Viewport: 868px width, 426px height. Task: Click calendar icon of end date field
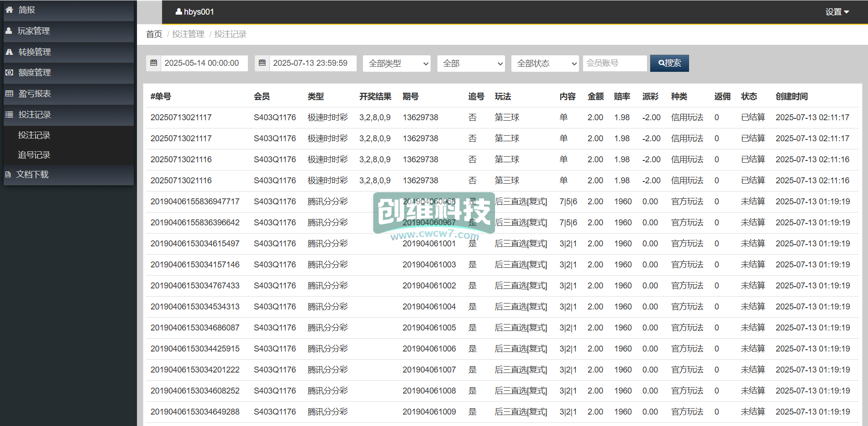(262, 63)
